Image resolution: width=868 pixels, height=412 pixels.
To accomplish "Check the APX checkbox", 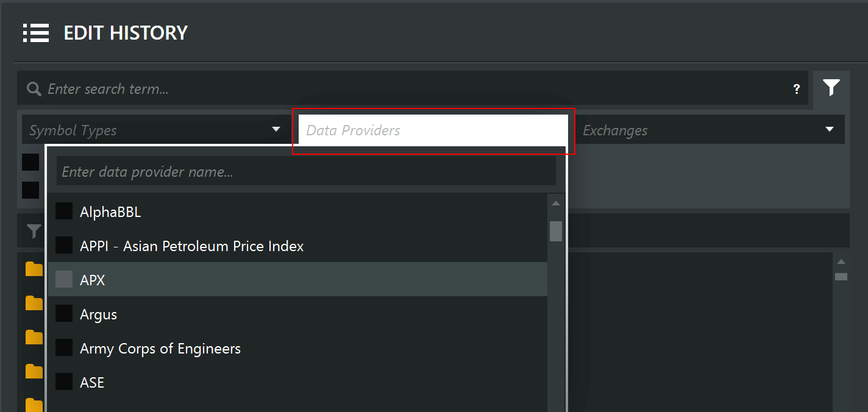I will coord(64,280).
